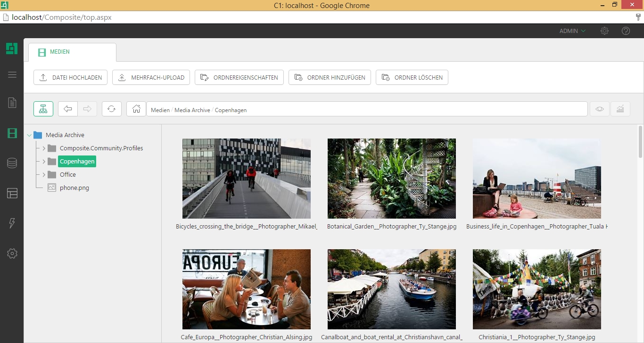644x343 pixels.
Task: Click the Datei Hochladen button
Action: click(x=71, y=78)
